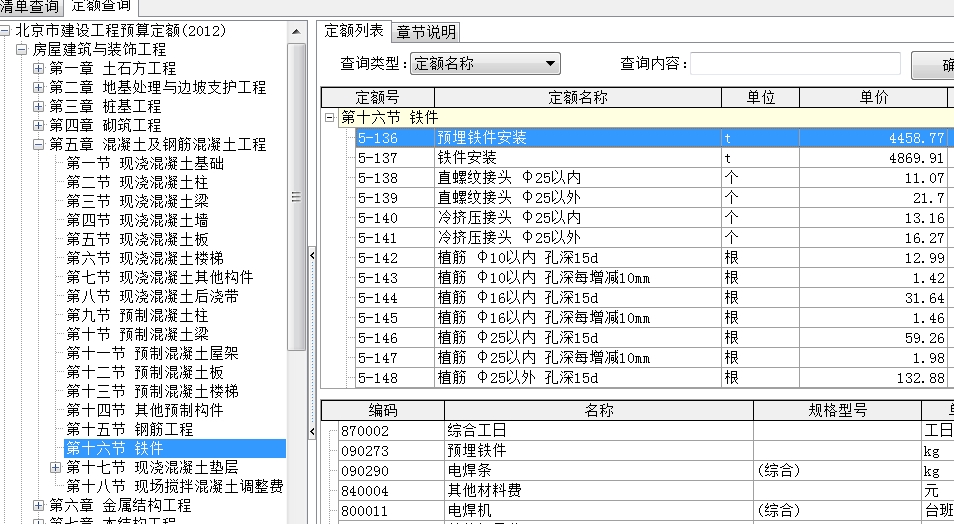Select 第十二节 预制混凝土板

click(145, 372)
